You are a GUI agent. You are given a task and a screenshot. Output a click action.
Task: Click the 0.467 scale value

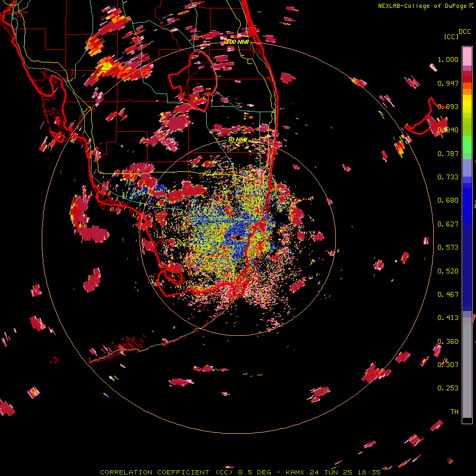(x=448, y=295)
